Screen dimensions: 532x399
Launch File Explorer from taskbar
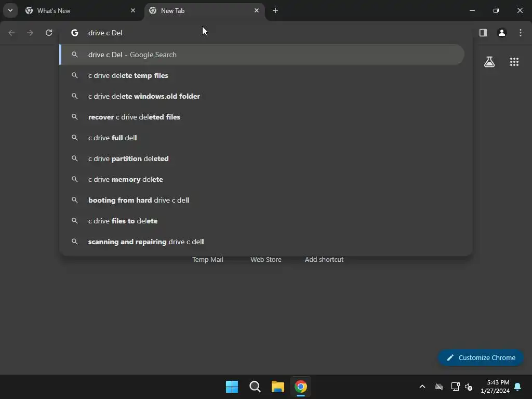click(278, 387)
